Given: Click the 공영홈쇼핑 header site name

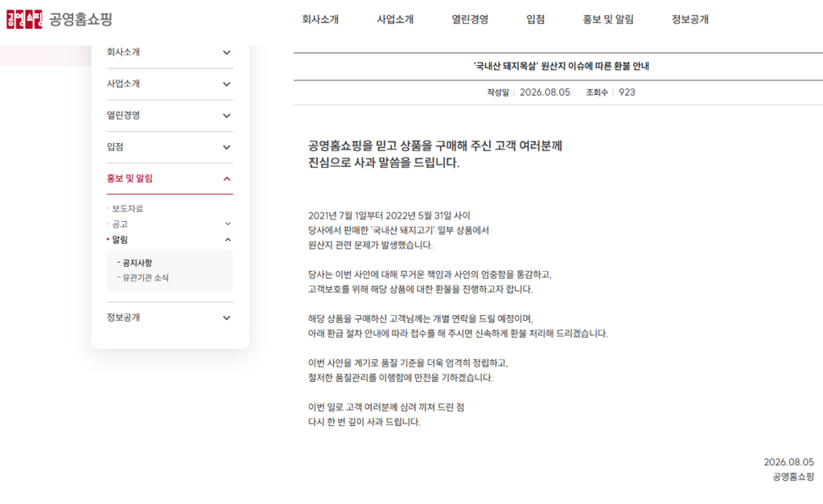Looking at the screenshot, I should [80, 19].
